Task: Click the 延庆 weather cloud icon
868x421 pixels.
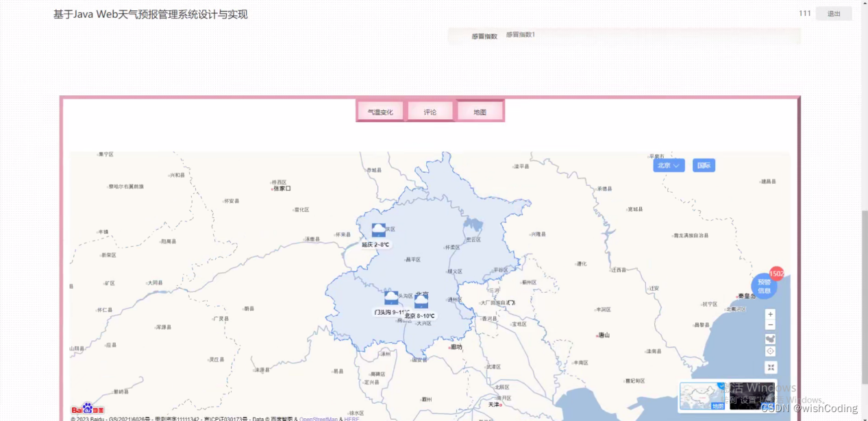Action: [x=378, y=230]
